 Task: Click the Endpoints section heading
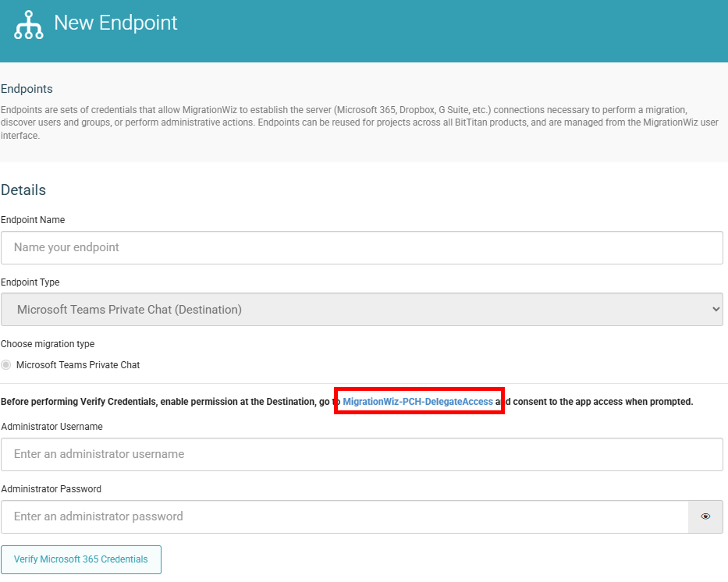[x=27, y=89]
